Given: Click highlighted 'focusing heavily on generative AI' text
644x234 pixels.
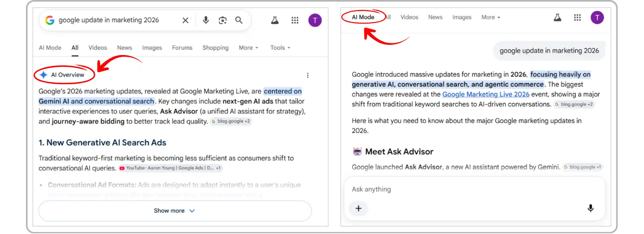Looking at the screenshot, I should click(x=471, y=79).
